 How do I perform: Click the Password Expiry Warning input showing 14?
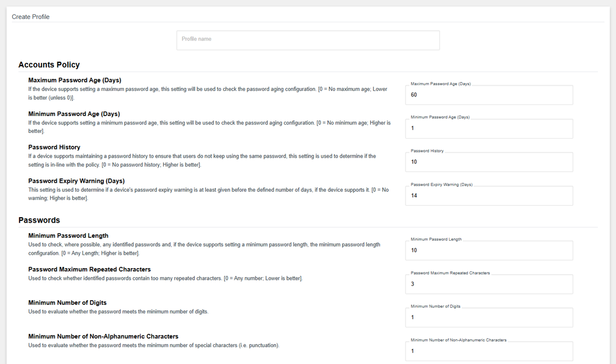tap(489, 196)
